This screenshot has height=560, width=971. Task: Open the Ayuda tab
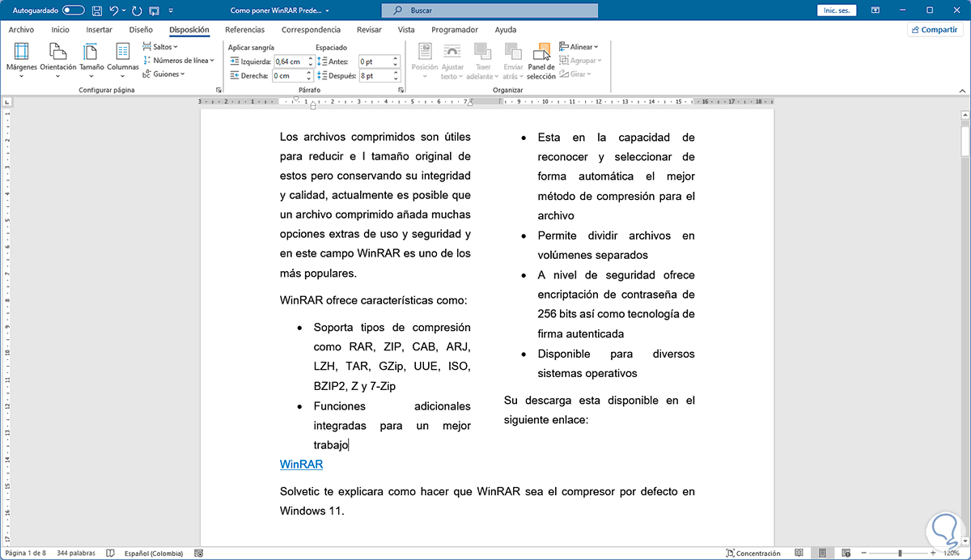point(505,30)
